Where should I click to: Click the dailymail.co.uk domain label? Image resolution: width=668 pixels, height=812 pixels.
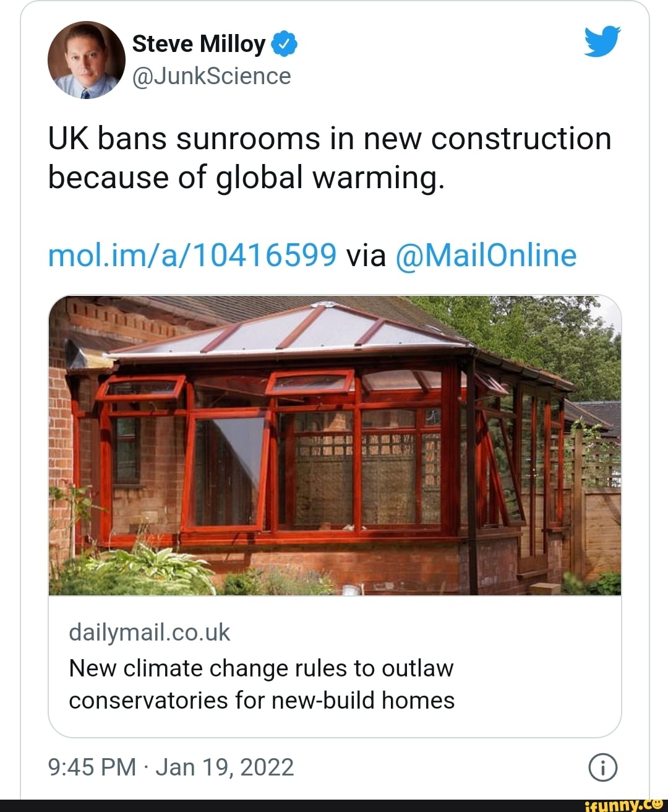pos(149,633)
